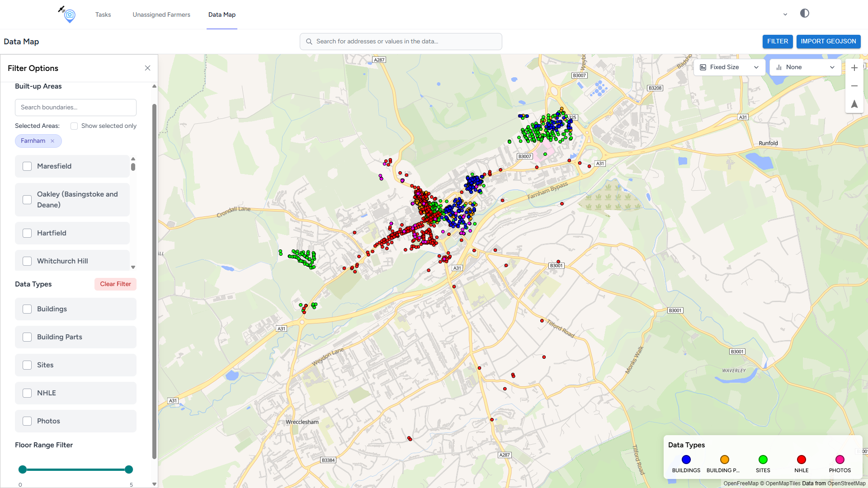Open the Fixed Size dropdown

[x=729, y=67]
